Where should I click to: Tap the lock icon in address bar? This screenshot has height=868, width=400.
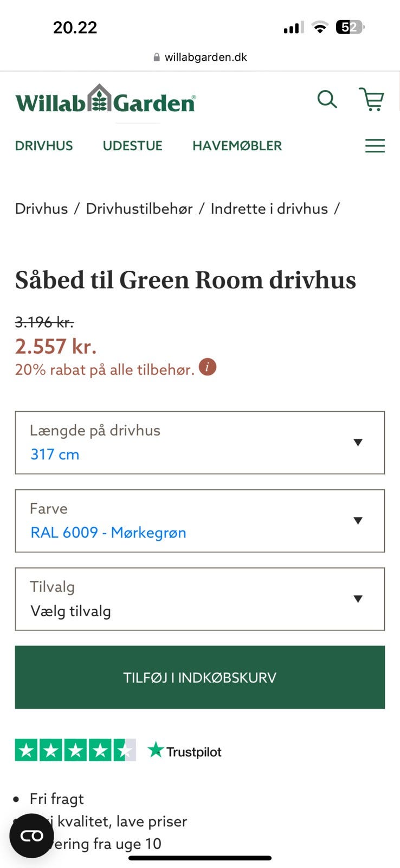(157, 57)
